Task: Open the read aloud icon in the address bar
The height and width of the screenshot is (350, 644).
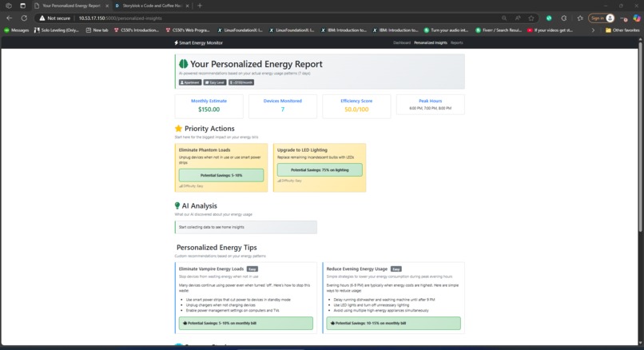Action: pos(518,18)
